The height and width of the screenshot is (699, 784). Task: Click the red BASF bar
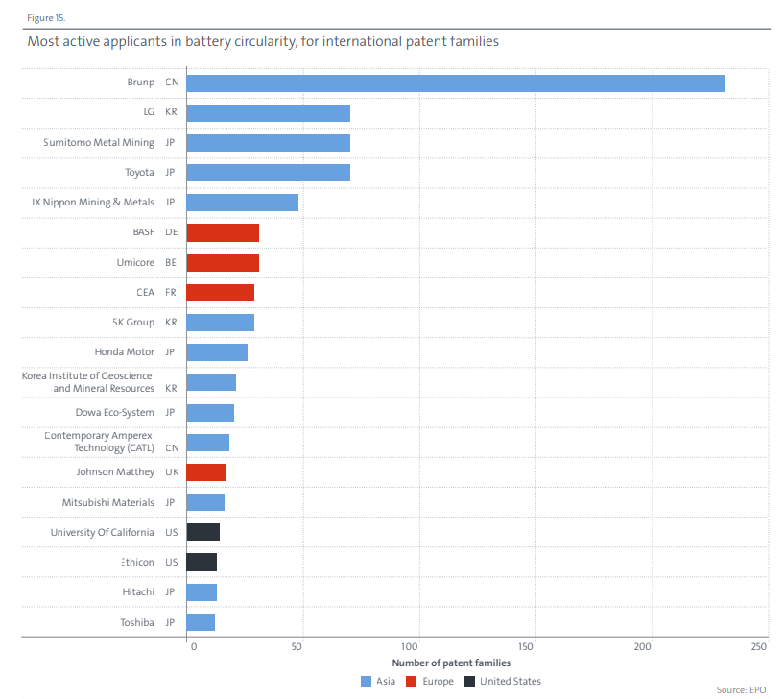223,232
